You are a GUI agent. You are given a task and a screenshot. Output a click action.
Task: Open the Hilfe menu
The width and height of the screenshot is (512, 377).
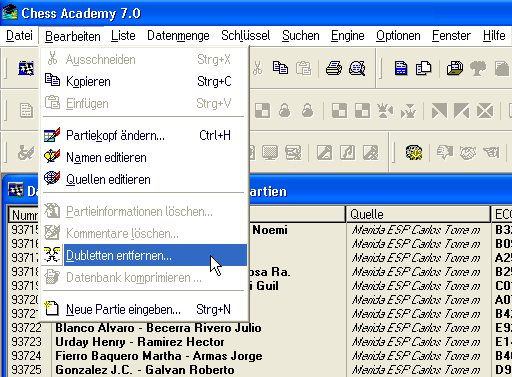(x=494, y=36)
